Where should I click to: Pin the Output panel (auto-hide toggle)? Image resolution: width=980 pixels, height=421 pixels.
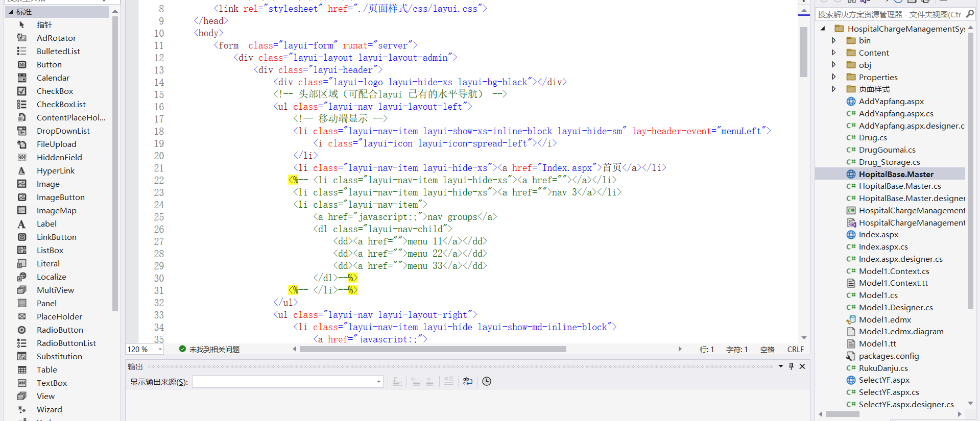click(791, 366)
